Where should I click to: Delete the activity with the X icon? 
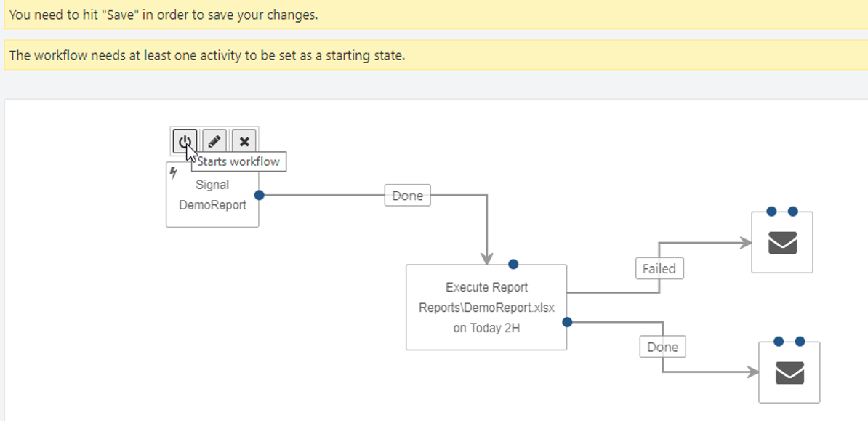tap(244, 141)
